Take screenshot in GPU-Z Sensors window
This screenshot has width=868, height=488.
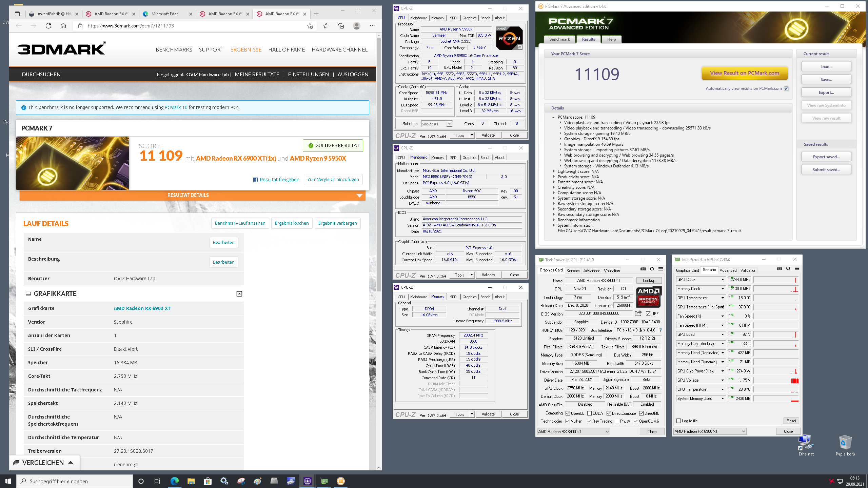[x=780, y=269]
